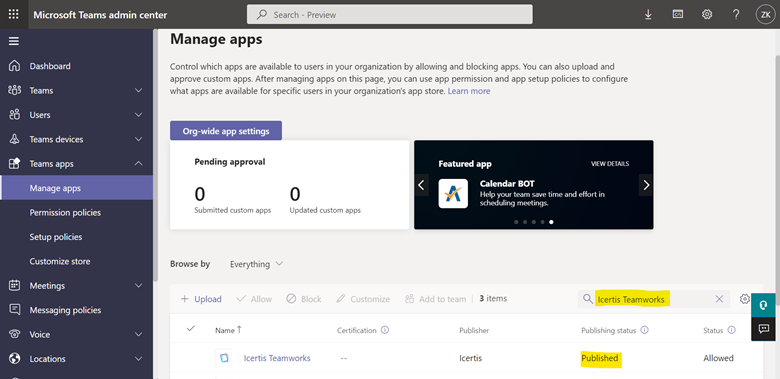Image resolution: width=780 pixels, height=379 pixels.
Task: Clear the Icertis Teamworks search text
Action: pos(719,299)
